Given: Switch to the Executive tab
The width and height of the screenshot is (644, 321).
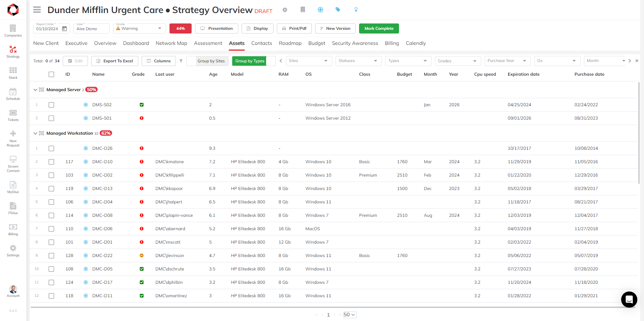Looking at the screenshot, I should pyautogui.click(x=77, y=43).
